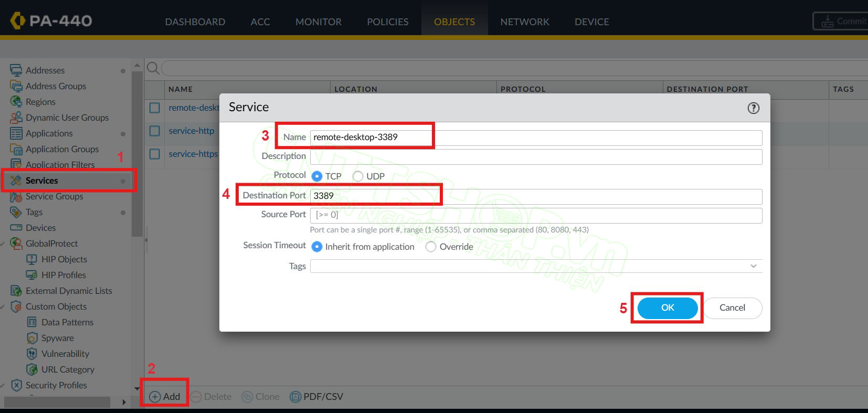Select the Override session timeout option
The image size is (868, 413).
[x=431, y=247]
